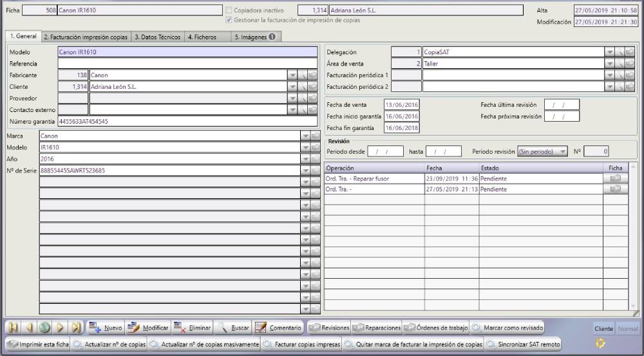Expand the Marca dropdown arrow
Image resolution: width=644 pixels, height=356 pixels.
305,136
